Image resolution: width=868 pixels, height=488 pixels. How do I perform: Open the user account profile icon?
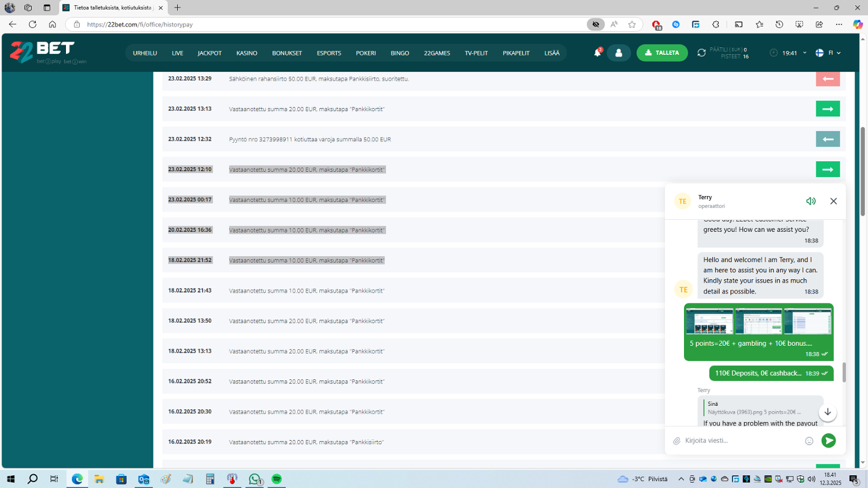[619, 53]
